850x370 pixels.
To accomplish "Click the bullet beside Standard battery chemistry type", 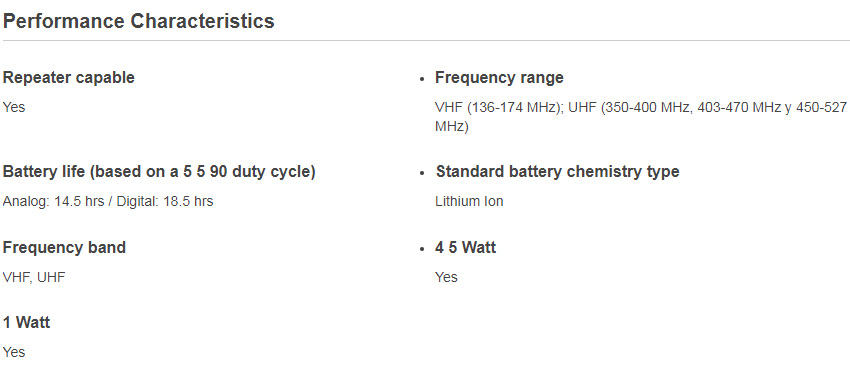I will [x=422, y=173].
